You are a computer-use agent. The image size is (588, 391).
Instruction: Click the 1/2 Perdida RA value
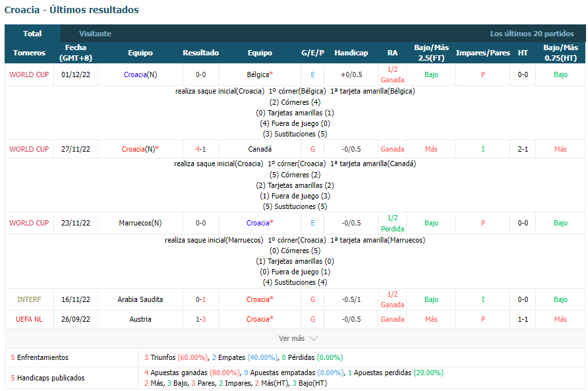[392, 224]
